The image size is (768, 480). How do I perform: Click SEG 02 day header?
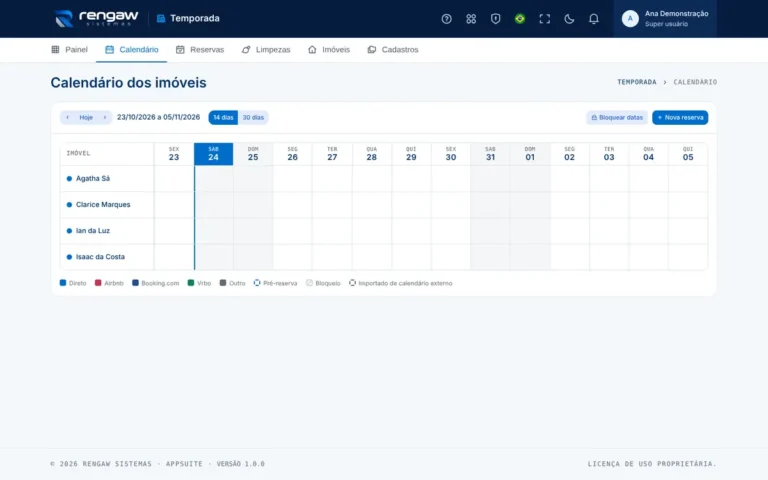(569, 154)
